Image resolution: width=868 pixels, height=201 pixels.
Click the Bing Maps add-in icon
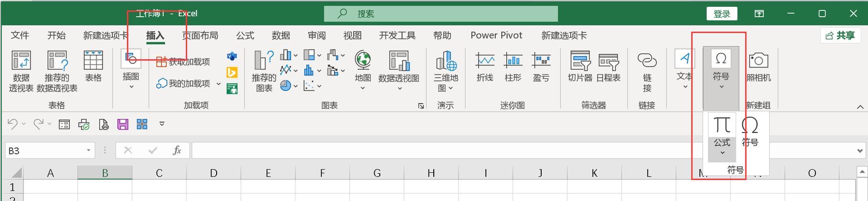[x=232, y=72]
